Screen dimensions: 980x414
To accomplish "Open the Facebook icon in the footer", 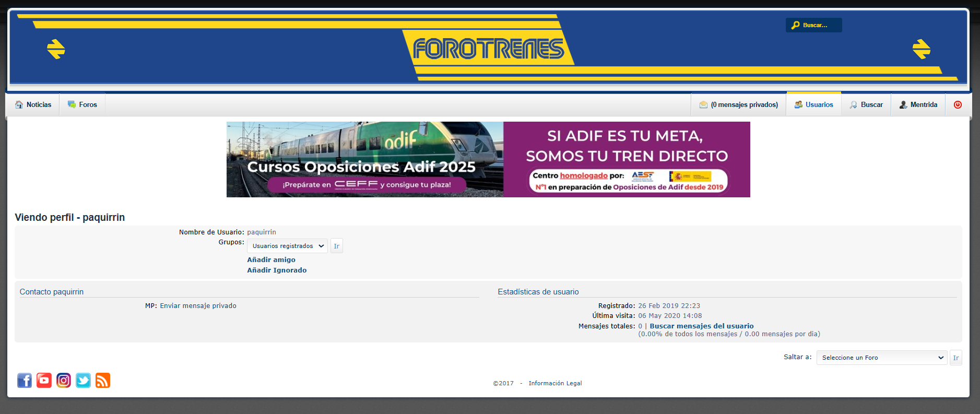I will (x=25, y=380).
